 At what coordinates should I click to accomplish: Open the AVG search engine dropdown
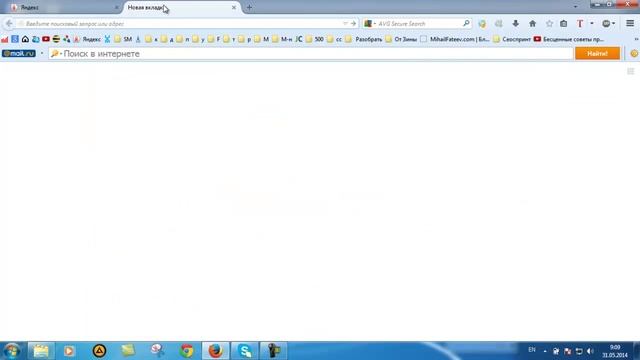(x=370, y=24)
